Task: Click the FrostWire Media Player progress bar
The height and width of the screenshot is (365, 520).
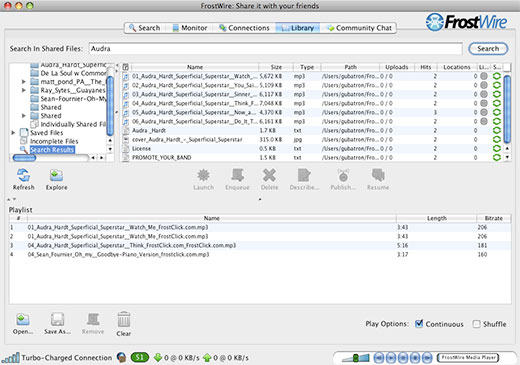Action: pos(468,358)
